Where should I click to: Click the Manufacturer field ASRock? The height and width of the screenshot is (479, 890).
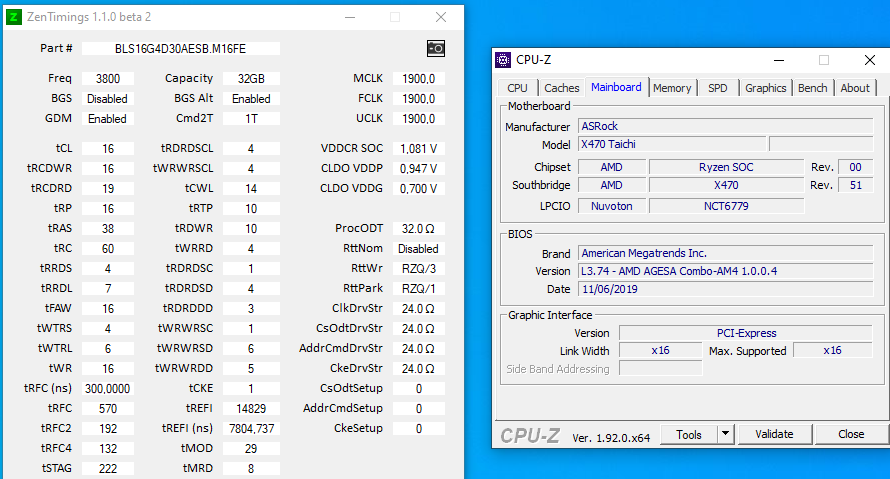pyautogui.click(x=725, y=126)
